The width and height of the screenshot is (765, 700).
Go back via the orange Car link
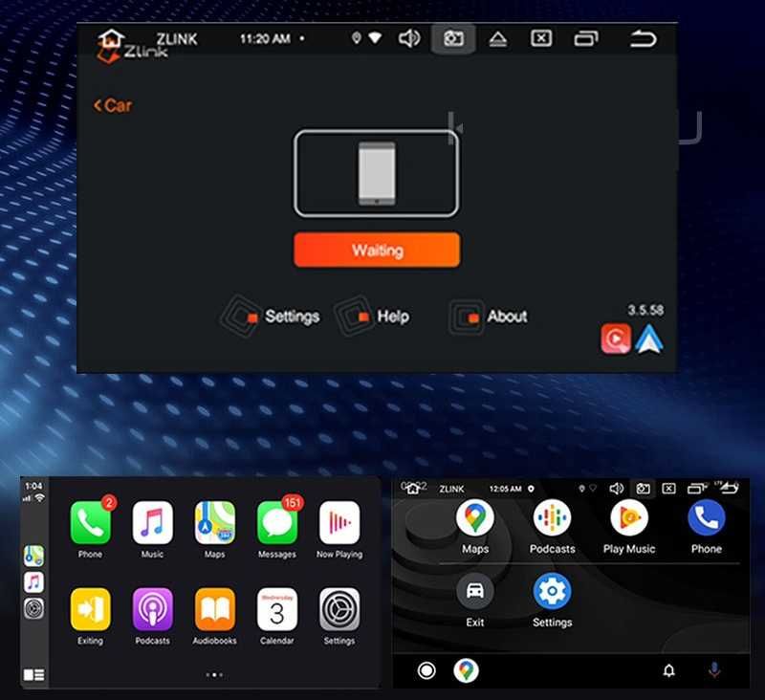click(113, 105)
